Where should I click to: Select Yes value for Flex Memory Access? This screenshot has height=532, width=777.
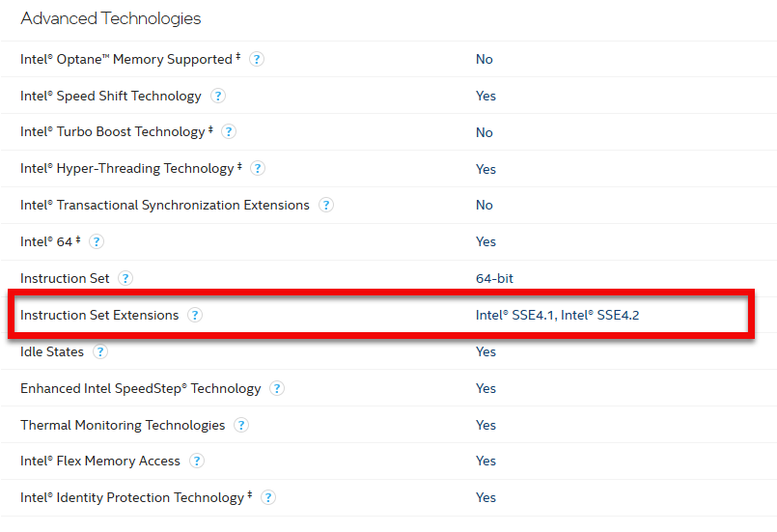pyautogui.click(x=486, y=461)
